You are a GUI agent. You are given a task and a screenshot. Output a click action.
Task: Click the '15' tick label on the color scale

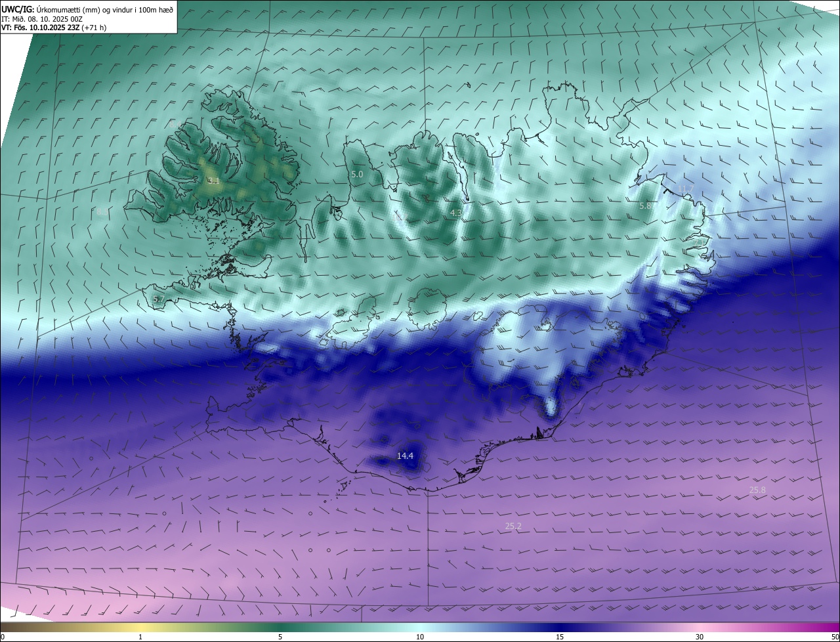click(x=560, y=637)
